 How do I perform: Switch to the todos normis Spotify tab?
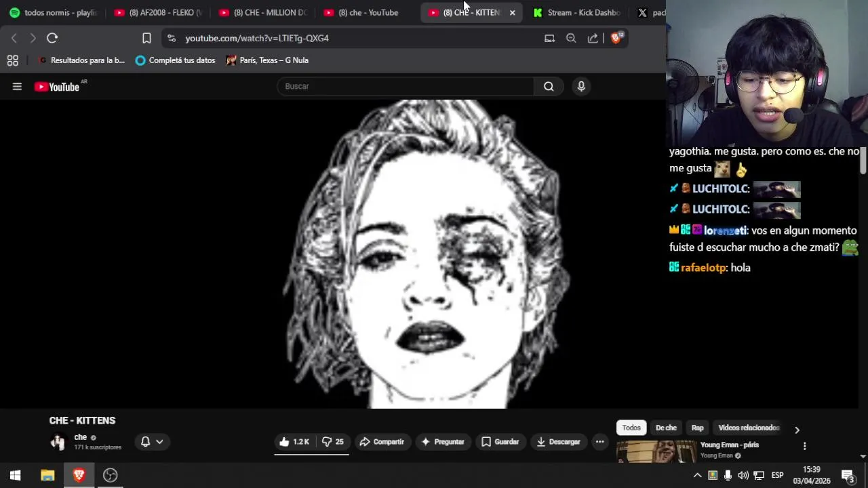coord(54,12)
